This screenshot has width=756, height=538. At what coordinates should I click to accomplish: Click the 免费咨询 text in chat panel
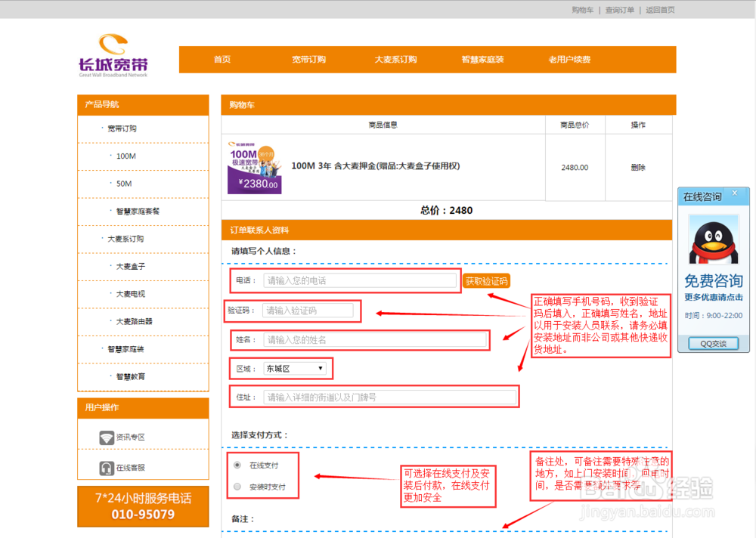[x=714, y=280]
